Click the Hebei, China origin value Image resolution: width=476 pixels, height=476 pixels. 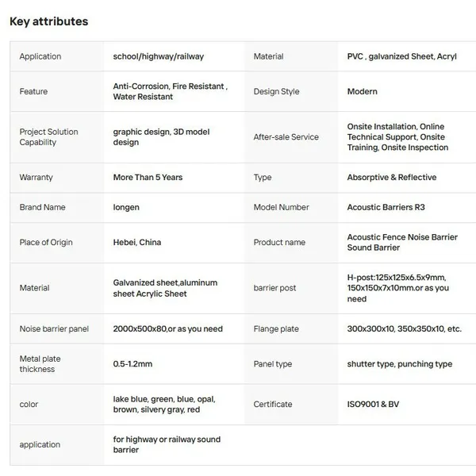click(x=137, y=242)
